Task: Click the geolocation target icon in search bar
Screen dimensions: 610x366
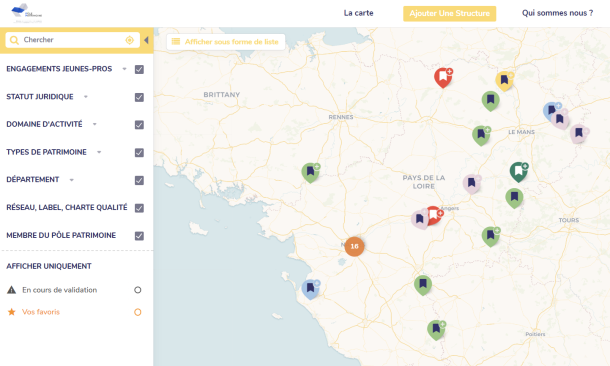Action: tap(130, 40)
